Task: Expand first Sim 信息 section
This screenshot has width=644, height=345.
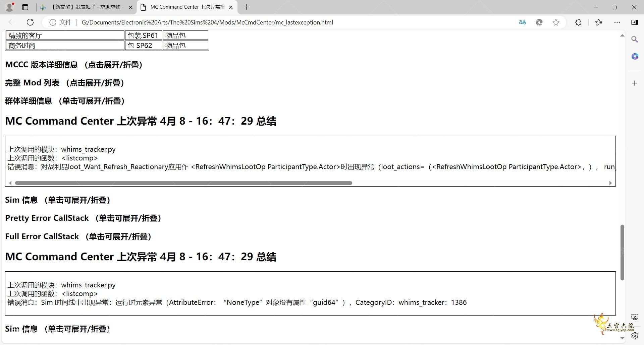Action: (x=58, y=200)
